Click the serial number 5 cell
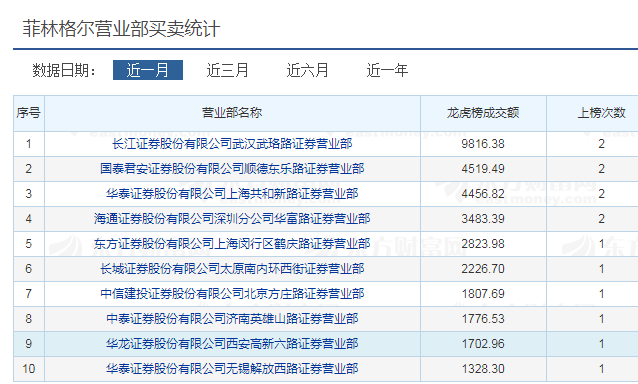Screen dimensions: 638x384 [28, 244]
